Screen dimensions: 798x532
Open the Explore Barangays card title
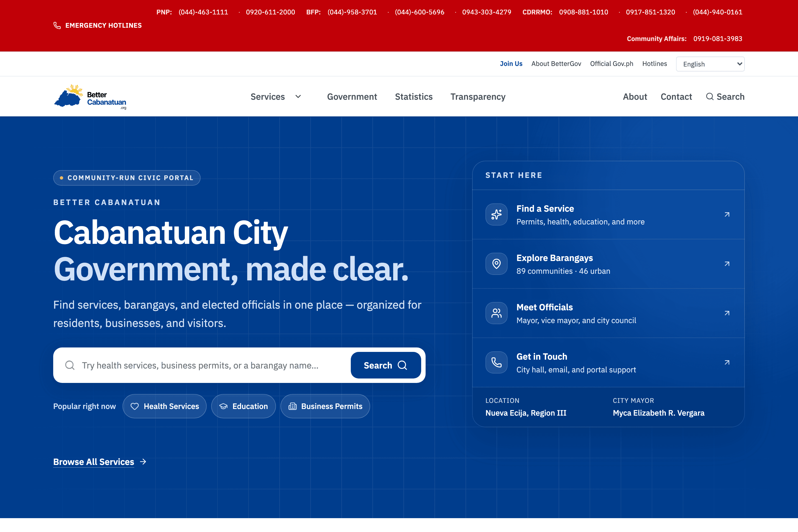(x=554, y=258)
